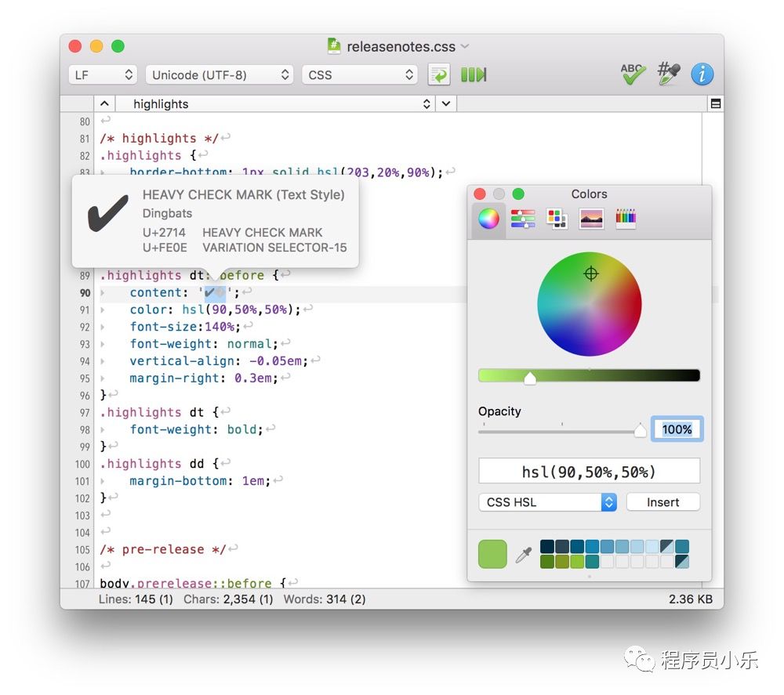Jump to previous outline item with up arrow
The width and height of the screenshot is (784, 695).
(x=104, y=103)
